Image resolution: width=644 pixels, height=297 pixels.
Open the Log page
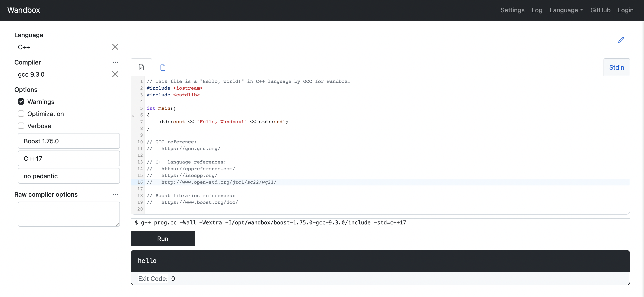tap(537, 10)
